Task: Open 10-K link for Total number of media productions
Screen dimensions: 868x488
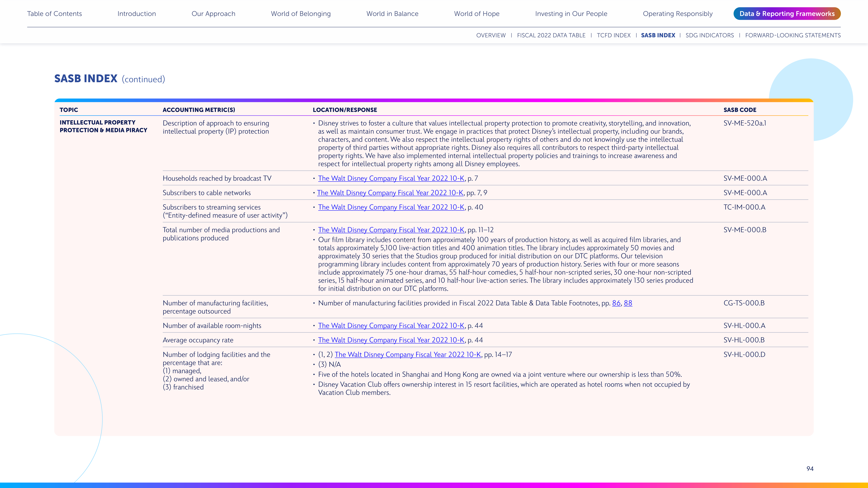Action: coord(391,230)
